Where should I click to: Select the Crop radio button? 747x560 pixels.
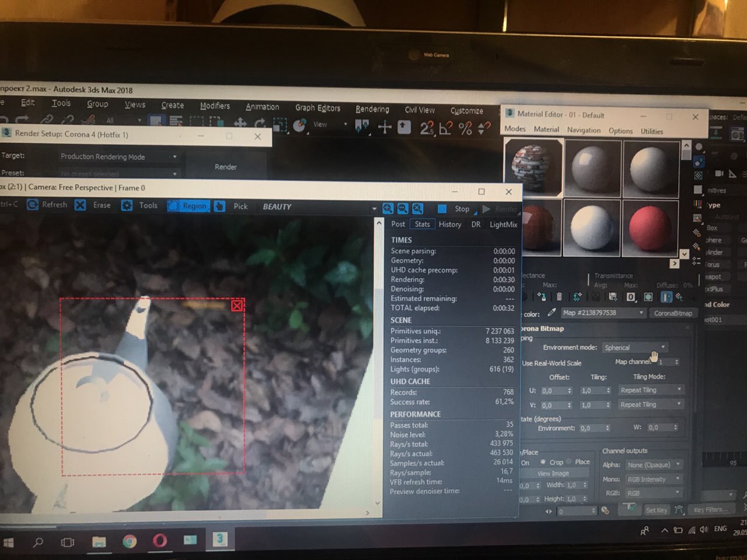tap(543, 462)
